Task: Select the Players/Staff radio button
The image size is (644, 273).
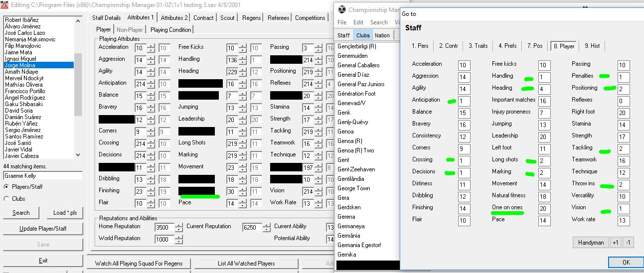Action: pyautogui.click(x=6, y=187)
